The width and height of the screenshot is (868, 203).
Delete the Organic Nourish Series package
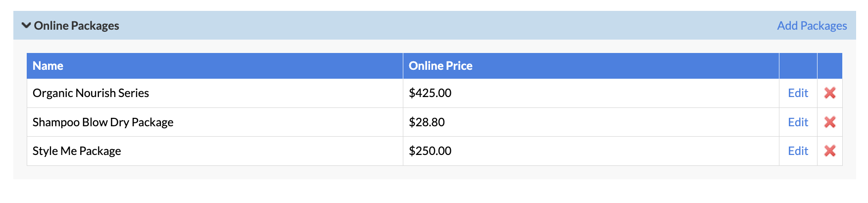coord(830,93)
